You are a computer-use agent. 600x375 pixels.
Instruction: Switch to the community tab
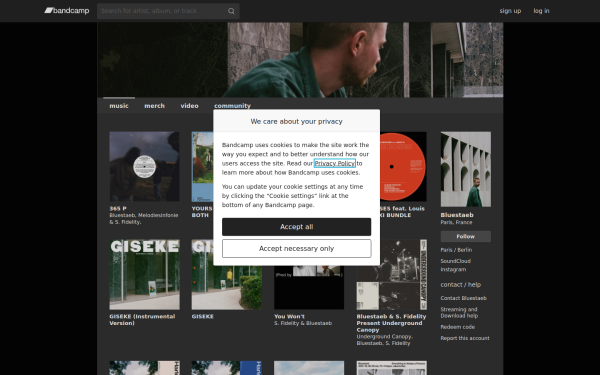click(232, 106)
